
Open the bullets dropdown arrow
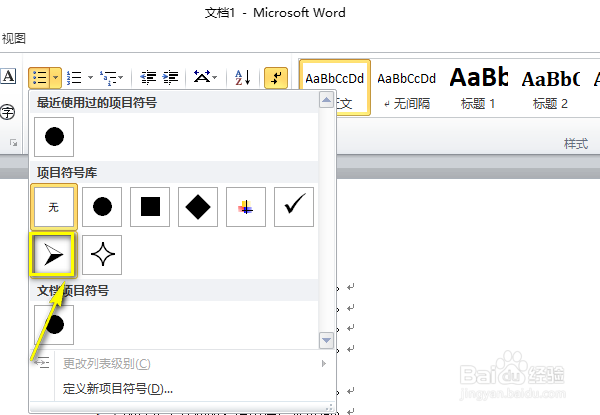tap(55, 78)
